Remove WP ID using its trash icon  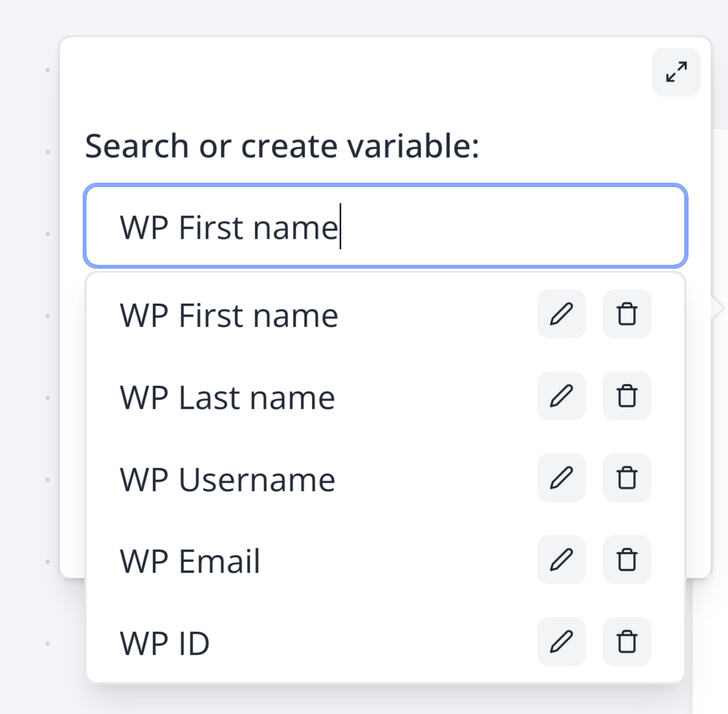pyautogui.click(x=626, y=642)
